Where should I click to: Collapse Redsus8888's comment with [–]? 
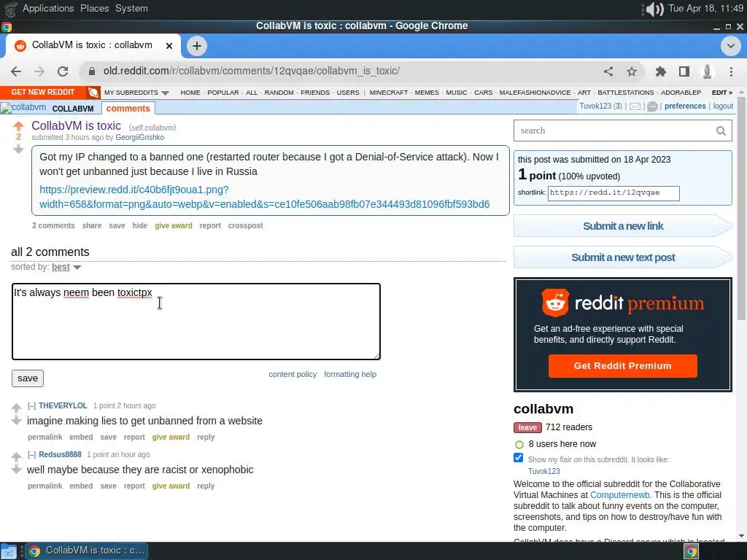(31, 455)
